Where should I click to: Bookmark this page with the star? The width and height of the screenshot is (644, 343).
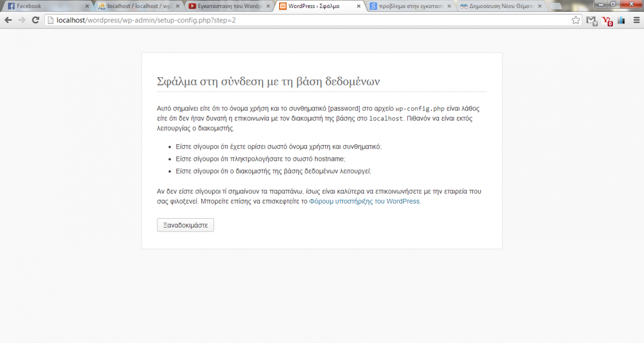coord(576,20)
